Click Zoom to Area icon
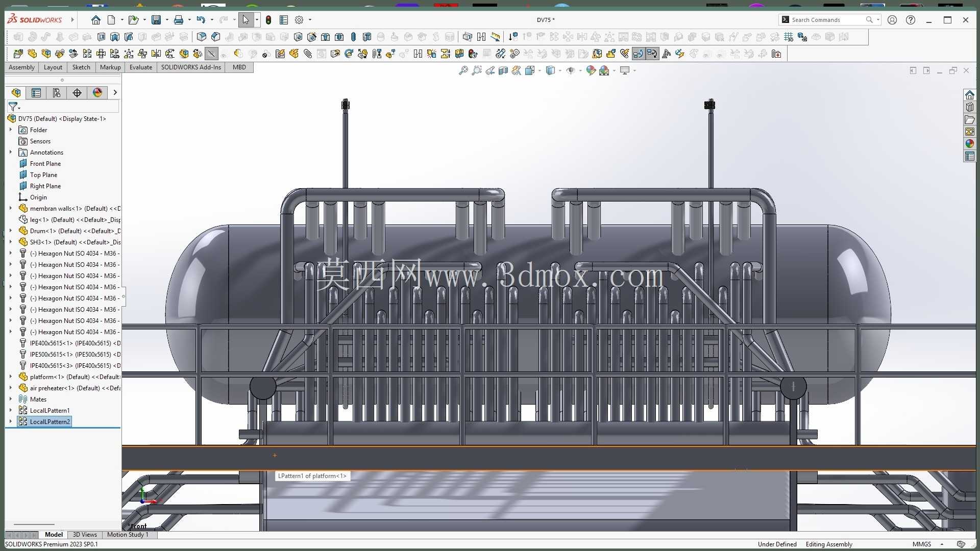 [x=476, y=70]
